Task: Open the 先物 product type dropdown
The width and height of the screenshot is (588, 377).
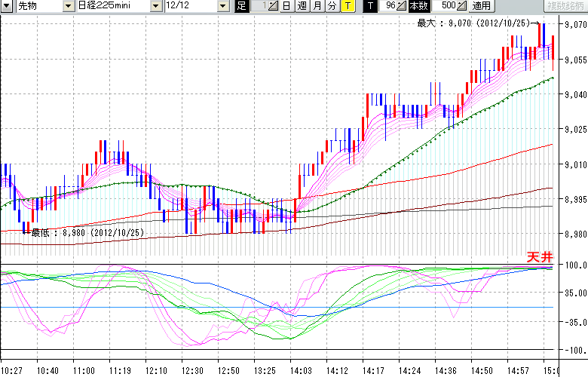Action: (69, 6)
